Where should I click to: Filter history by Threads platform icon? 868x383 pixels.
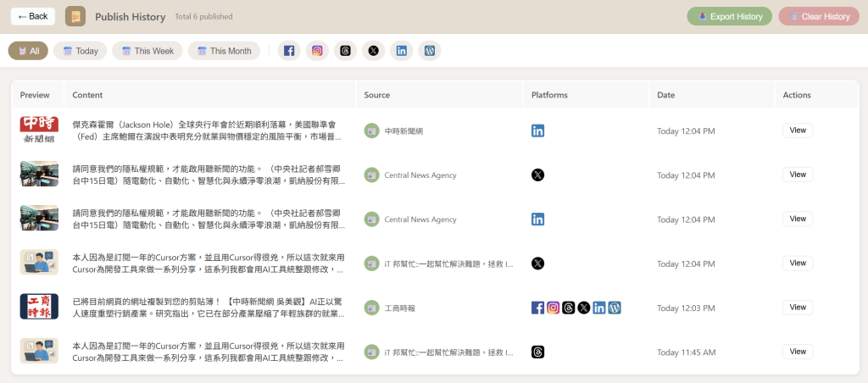pos(345,51)
